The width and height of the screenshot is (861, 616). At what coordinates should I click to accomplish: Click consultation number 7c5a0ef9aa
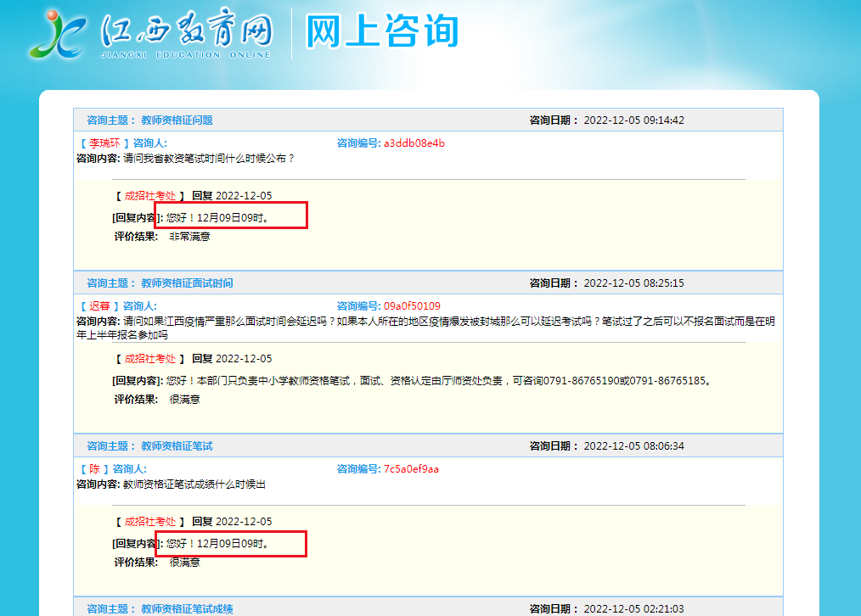coord(411,469)
